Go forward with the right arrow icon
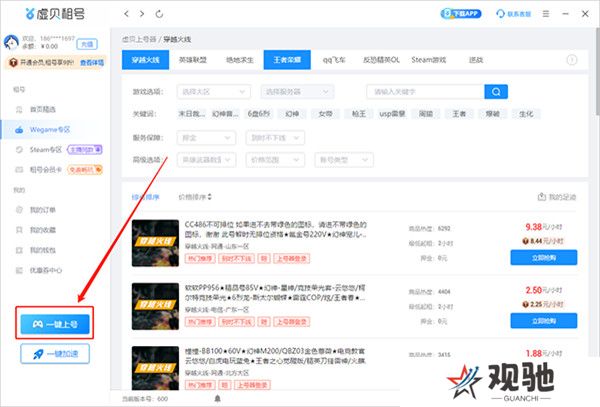This screenshot has height=407, width=600. 142,14
